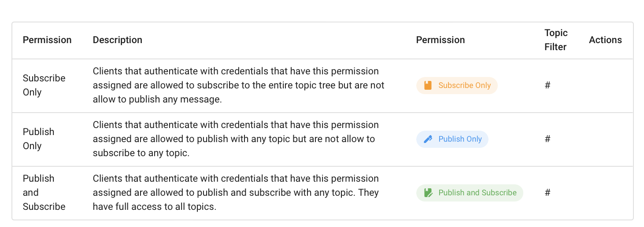644x227 pixels.
Task: Click the Topic Filter column header
Action: pyautogui.click(x=556, y=40)
